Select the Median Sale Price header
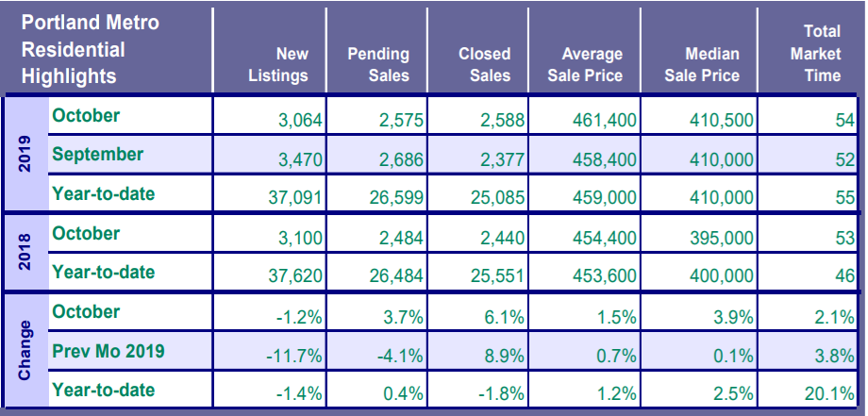Screen dimensions: 868x416 point(702,64)
